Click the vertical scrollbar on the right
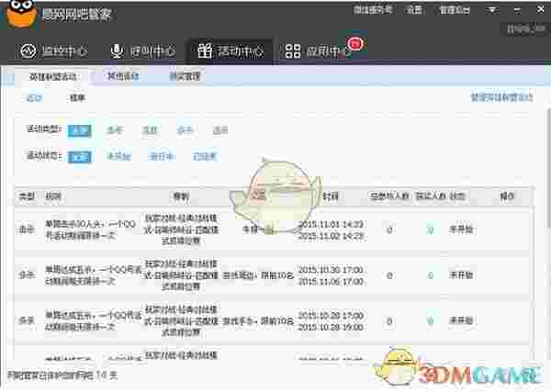Image resolution: width=551 pixels, height=392 pixels. click(548, 168)
